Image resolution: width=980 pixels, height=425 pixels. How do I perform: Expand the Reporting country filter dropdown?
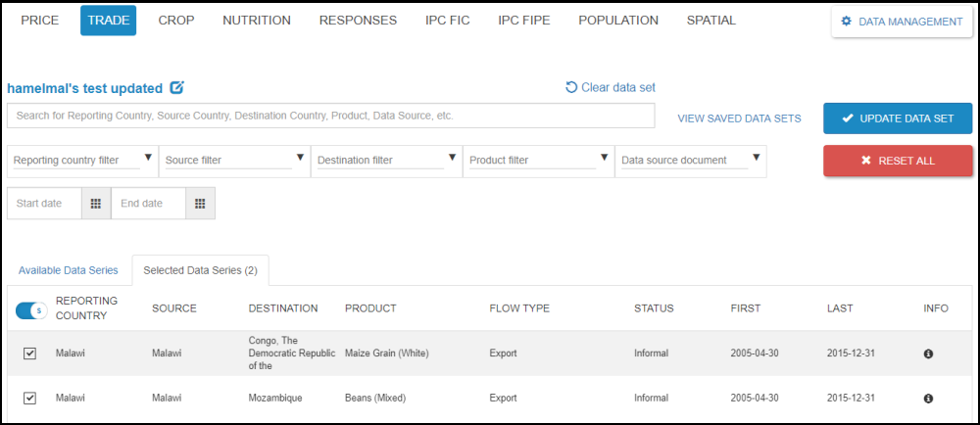(x=148, y=157)
